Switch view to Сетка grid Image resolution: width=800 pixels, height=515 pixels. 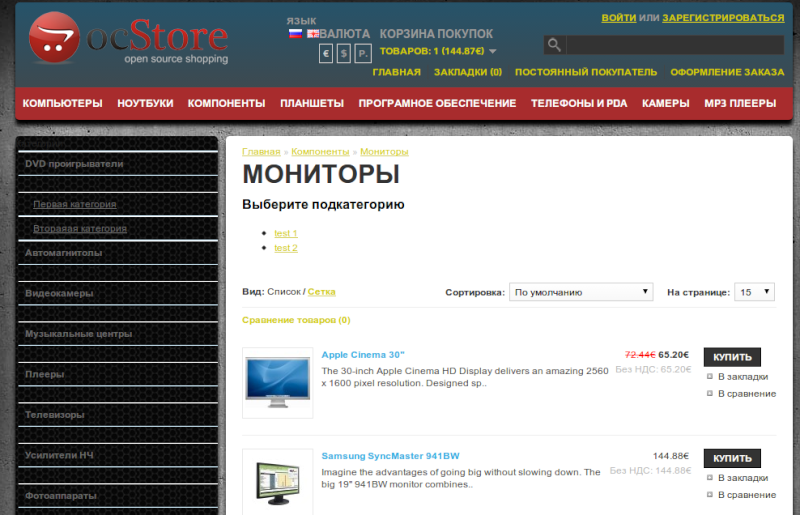pyautogui.click(x=321, y=292)
